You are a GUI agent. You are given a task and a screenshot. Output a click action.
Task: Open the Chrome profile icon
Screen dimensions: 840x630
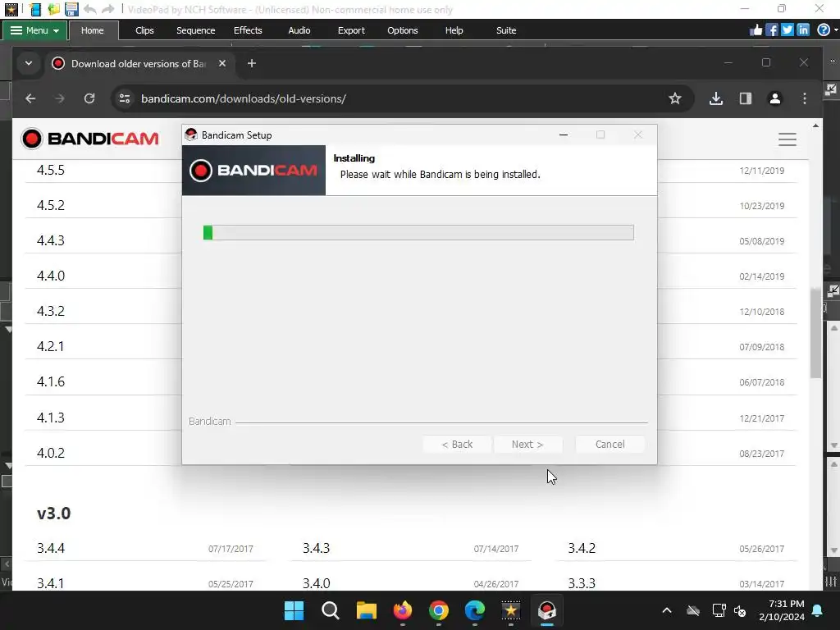point(774,98)
